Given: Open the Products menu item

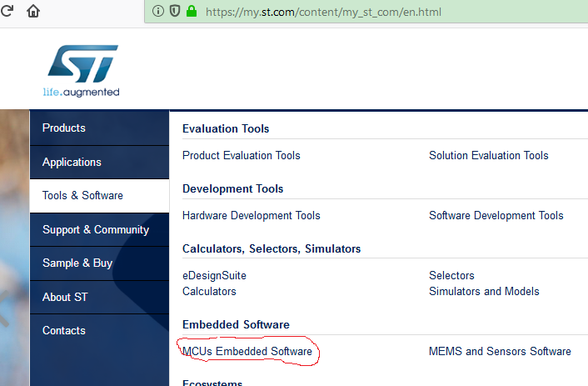Looking at the screenshot, I should click(99, 128).
